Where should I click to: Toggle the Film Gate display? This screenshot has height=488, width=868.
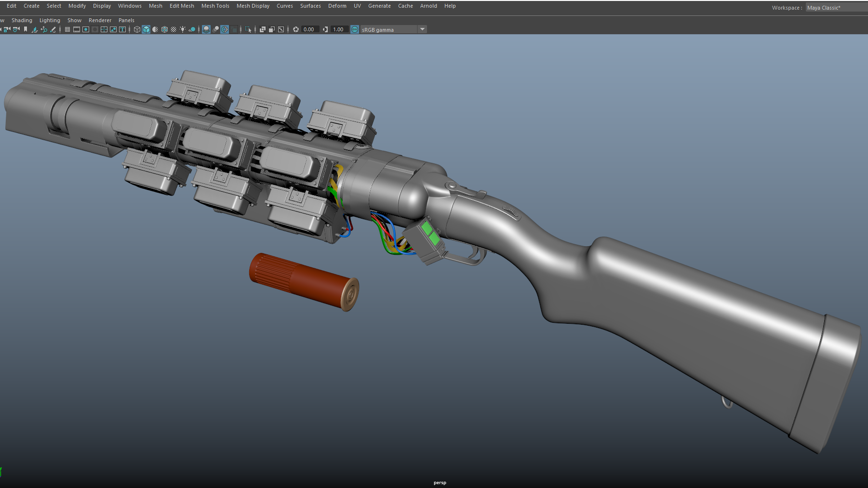(76, 29)
